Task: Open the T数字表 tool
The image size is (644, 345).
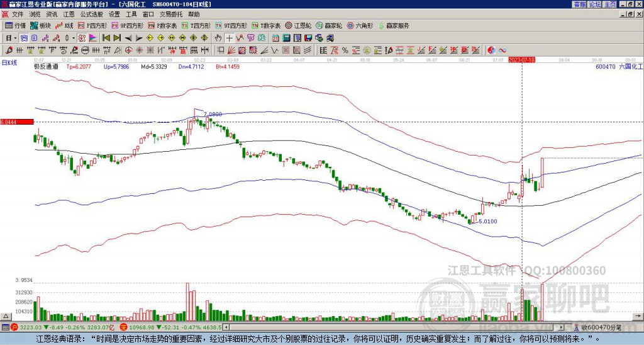Action: click(x=266, y=26)
